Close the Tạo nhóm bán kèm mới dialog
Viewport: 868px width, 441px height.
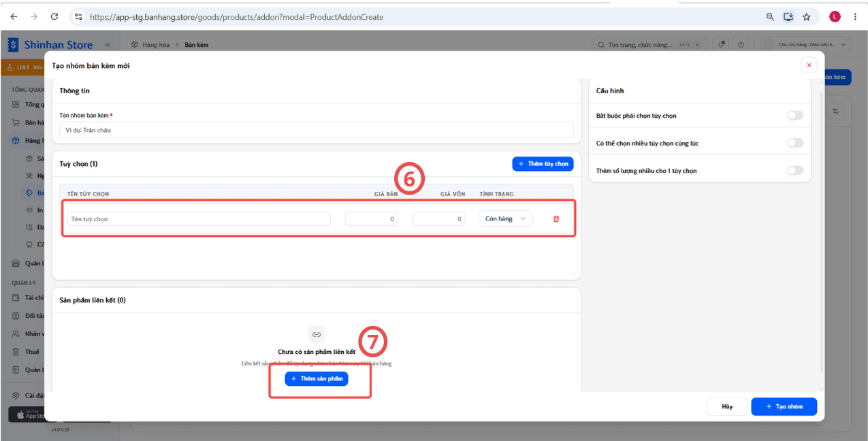(809, 65)
